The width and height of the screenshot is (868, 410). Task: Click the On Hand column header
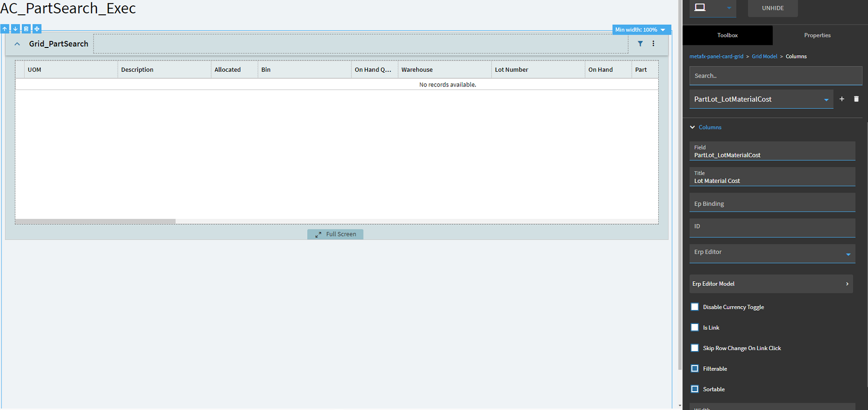(x=608, y=70)
